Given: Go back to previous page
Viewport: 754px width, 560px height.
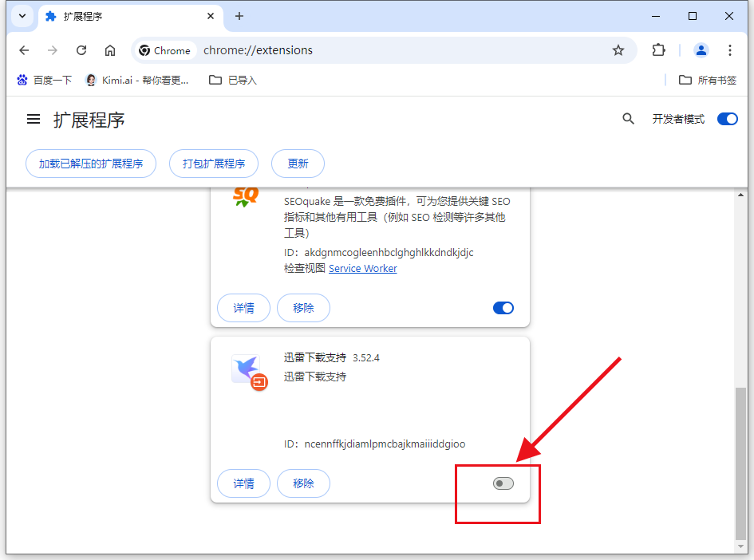Looking at the screenshot, I should tap(24, 50).
